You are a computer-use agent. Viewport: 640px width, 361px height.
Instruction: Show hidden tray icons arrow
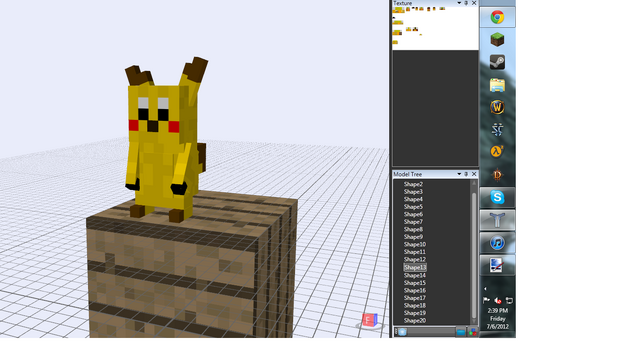485,289
